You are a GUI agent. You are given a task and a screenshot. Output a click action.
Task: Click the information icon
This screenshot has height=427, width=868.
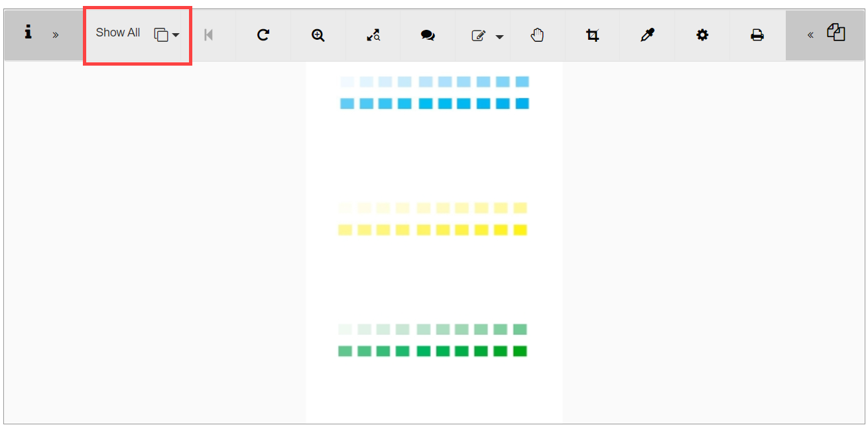[x=28, y=32]
